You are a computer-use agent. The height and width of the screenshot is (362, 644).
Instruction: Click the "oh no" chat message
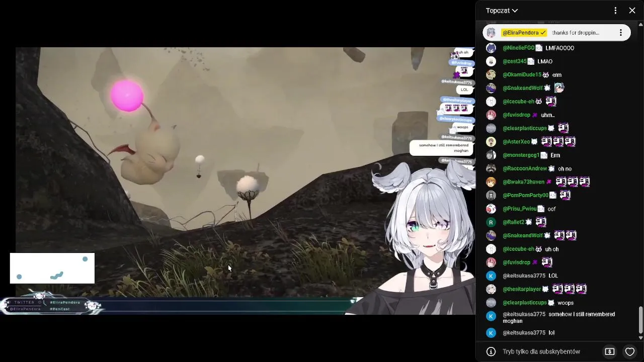pos(565,169)
